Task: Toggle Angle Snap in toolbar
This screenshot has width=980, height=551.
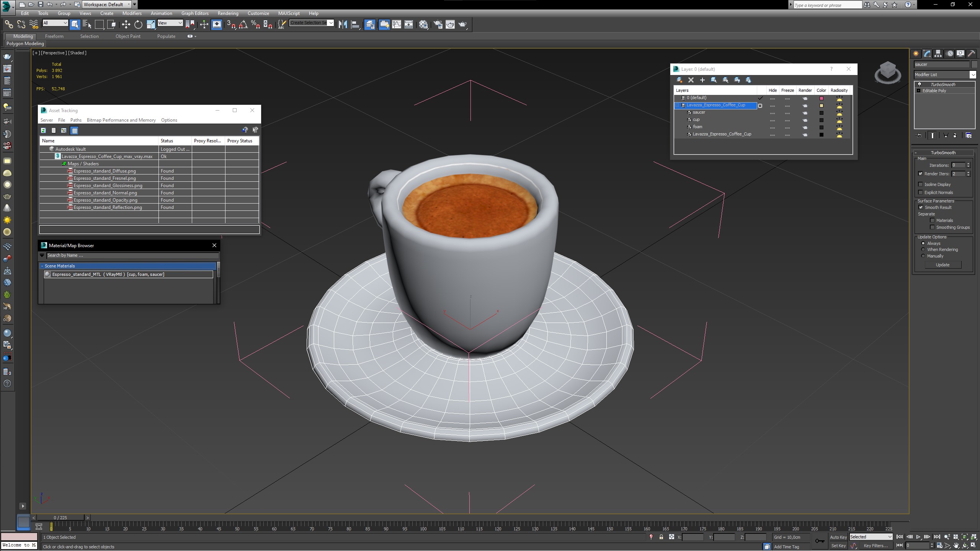Action: tap(243, 24)
